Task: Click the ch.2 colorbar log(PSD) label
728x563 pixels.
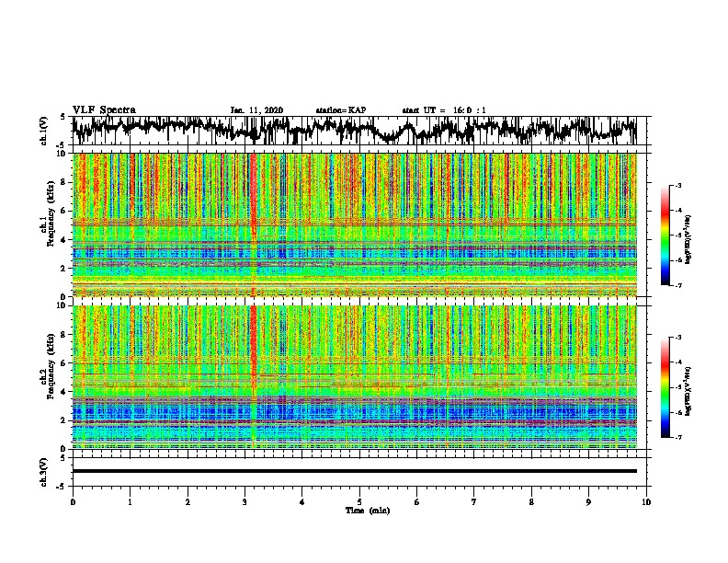Action: (x=688, y=391)
